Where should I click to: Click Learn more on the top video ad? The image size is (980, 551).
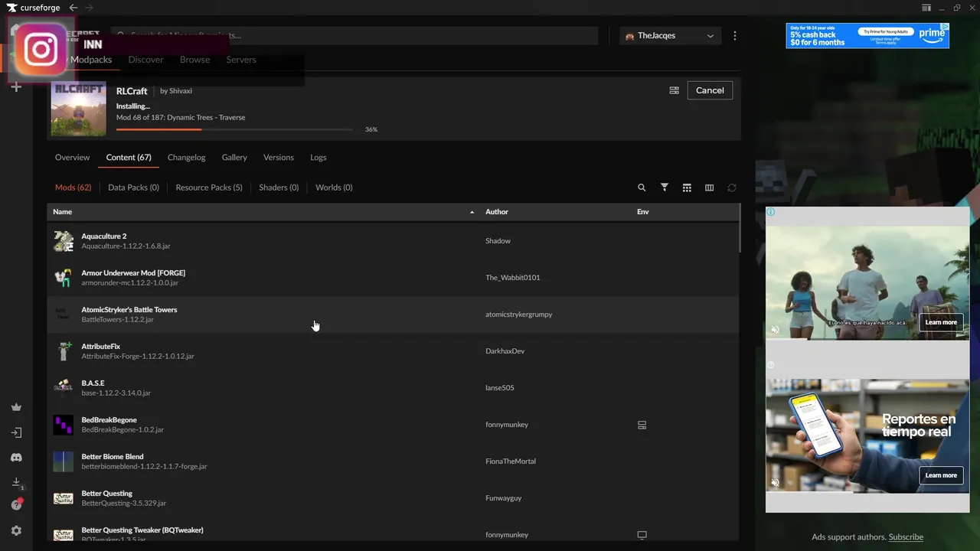point(941,322)
